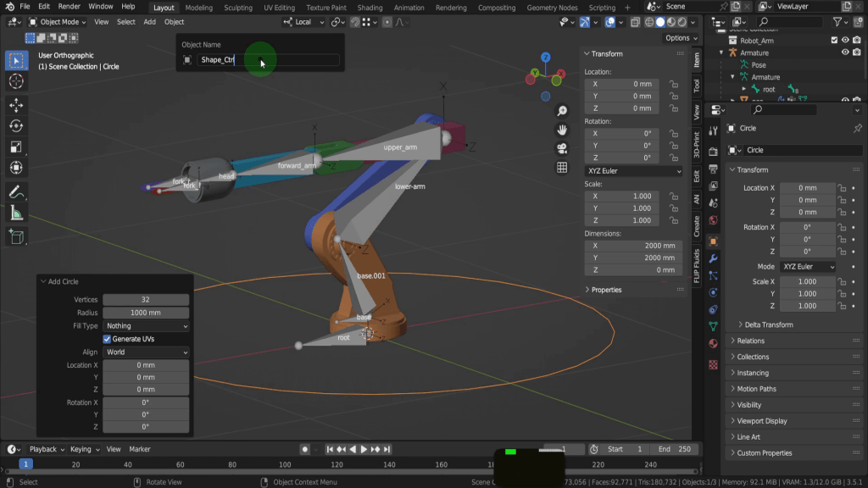The width and height of the screenshot is (868, 488).
Task: Select the Rotate tool
Action: (x=16, y=125)
